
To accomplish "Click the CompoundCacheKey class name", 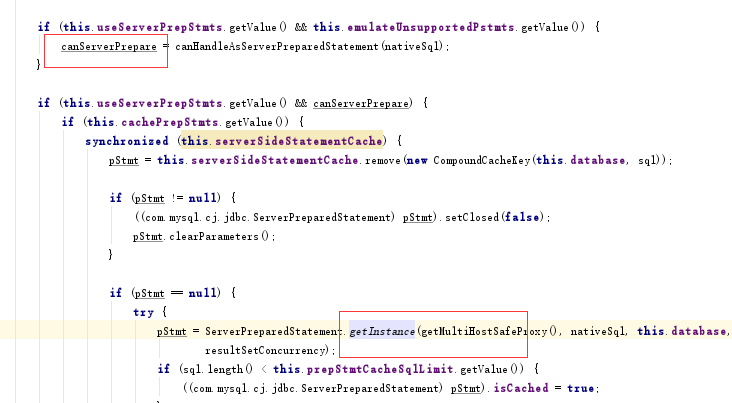I will tap(482, 160).
